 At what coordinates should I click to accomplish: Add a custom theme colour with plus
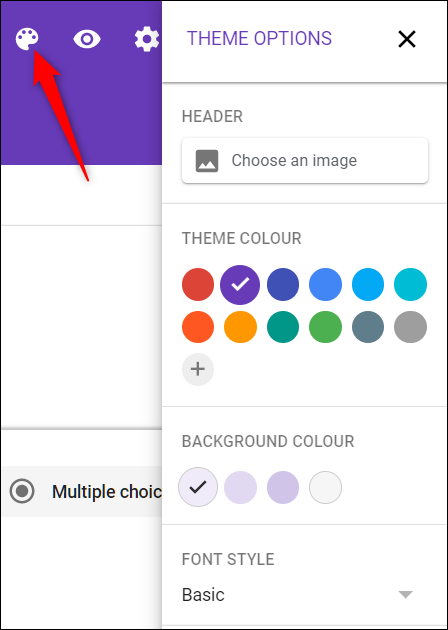[x=198, y=369]
